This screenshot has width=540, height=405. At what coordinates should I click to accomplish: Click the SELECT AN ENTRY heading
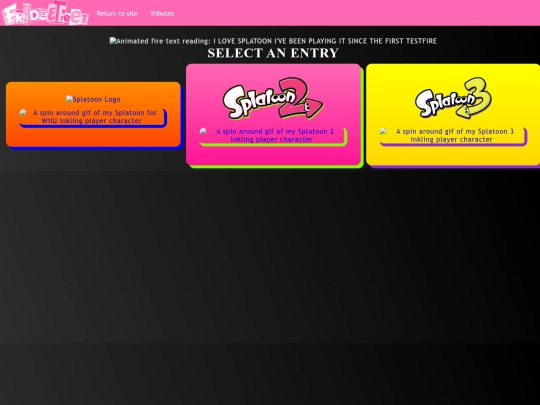point(273,53)
